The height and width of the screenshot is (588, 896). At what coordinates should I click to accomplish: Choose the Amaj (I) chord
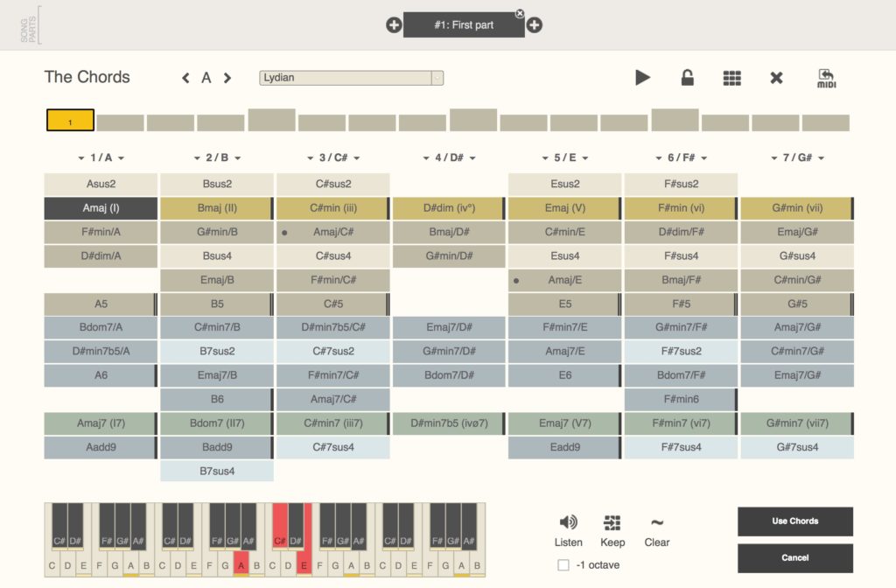pos(101,208)
